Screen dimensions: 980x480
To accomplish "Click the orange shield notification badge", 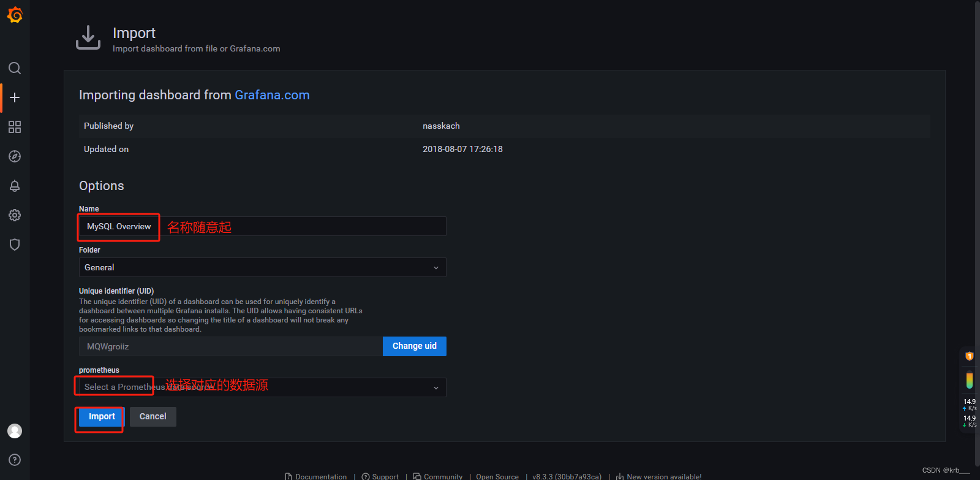I will [x=970, y=356].
